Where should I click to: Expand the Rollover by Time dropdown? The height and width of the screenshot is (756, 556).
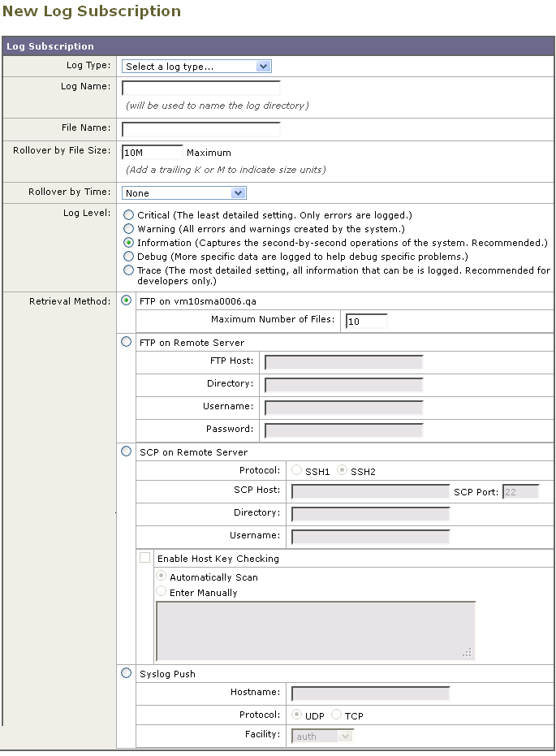pos(184,193)
